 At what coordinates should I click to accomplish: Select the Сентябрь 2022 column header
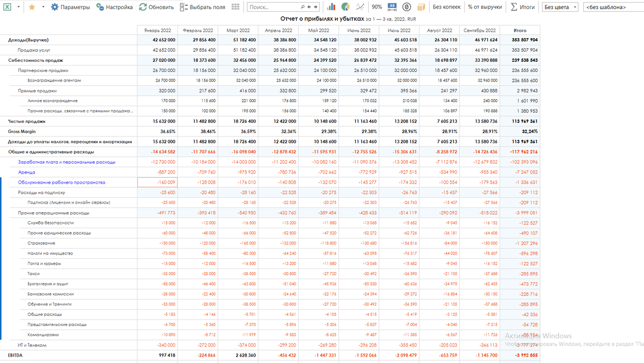(x=480, y=31)
